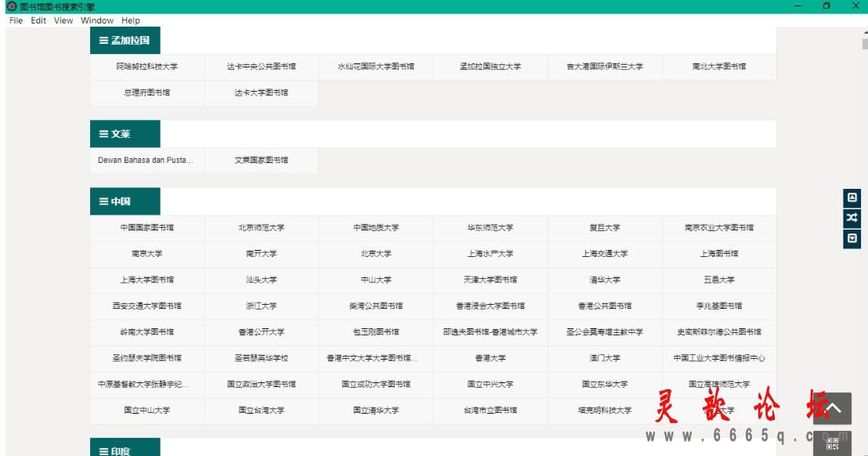Image resolution: width=868 pixels, height=456 pixels.
Task: Open 柴湾公共图书馆 link
Action: click(x=376, y=306)
